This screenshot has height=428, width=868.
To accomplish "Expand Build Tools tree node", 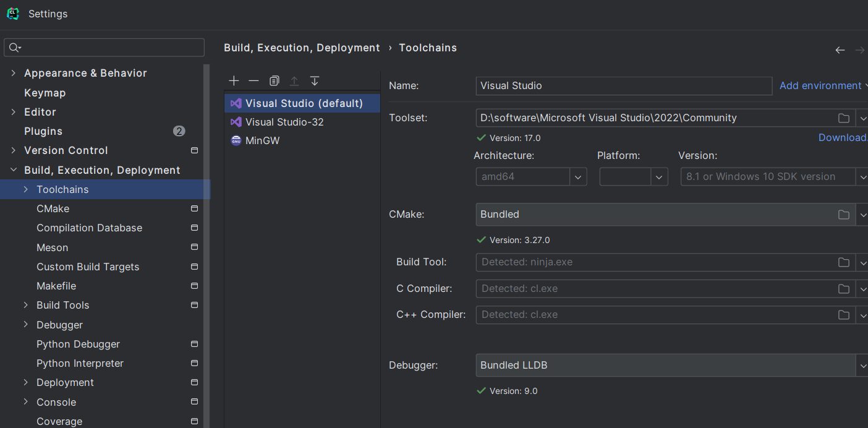I will click(x=26, y=305).
